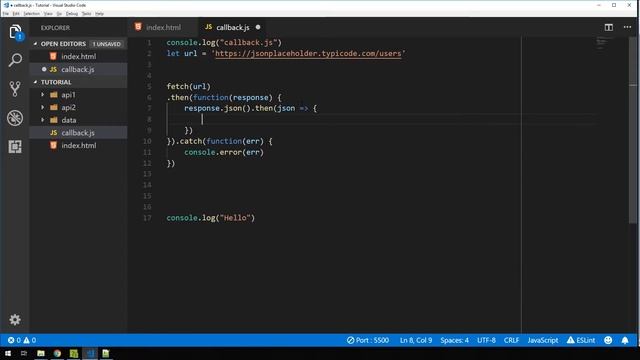Viewport: 640px width, 360px height.
Task: Open the Selection menu
Action: pos(31,13)
